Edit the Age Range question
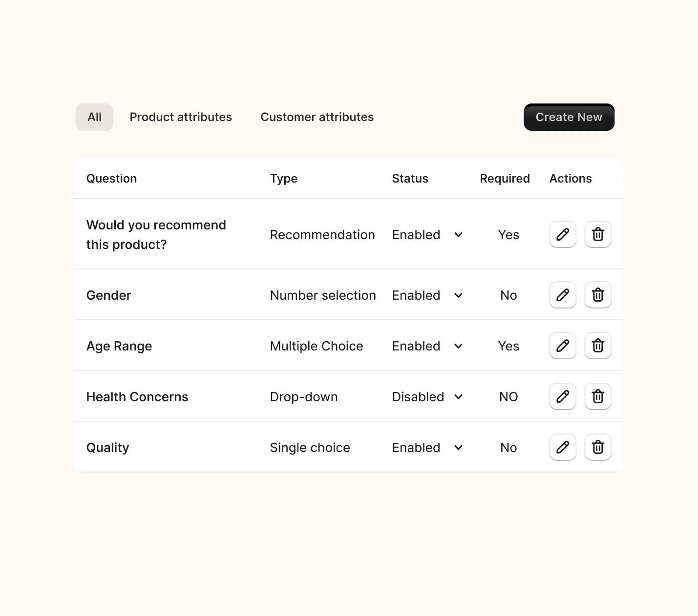Screen dimensions: 698x616 point(563,346)
